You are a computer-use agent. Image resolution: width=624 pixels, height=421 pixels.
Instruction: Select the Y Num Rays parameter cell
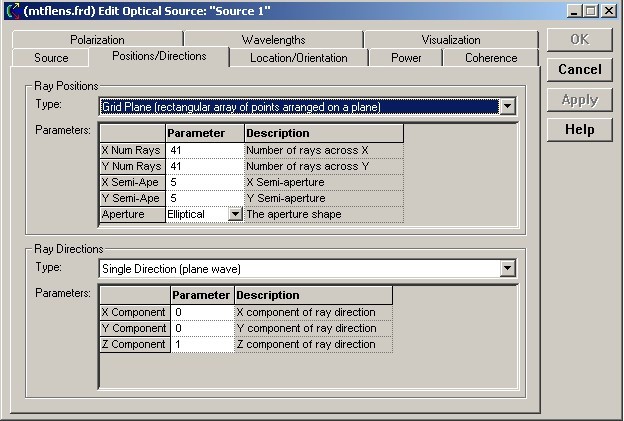(204, 166)
